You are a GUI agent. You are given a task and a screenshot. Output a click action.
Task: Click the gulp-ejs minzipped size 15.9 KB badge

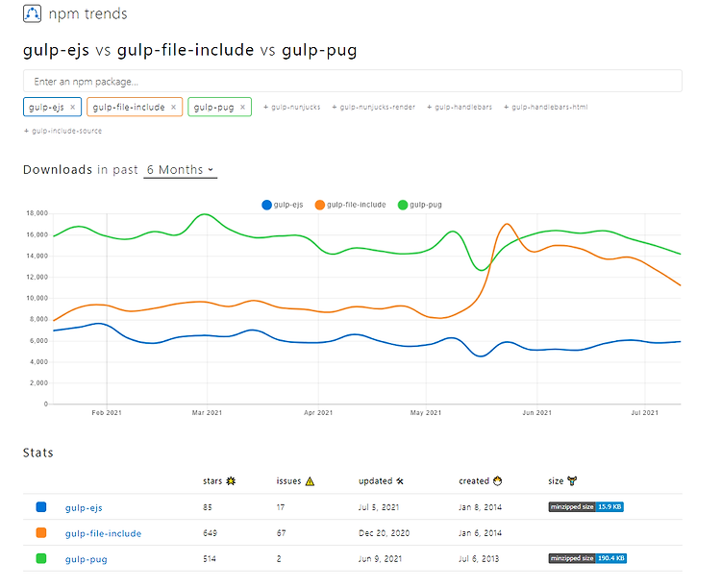pos(585,507)
